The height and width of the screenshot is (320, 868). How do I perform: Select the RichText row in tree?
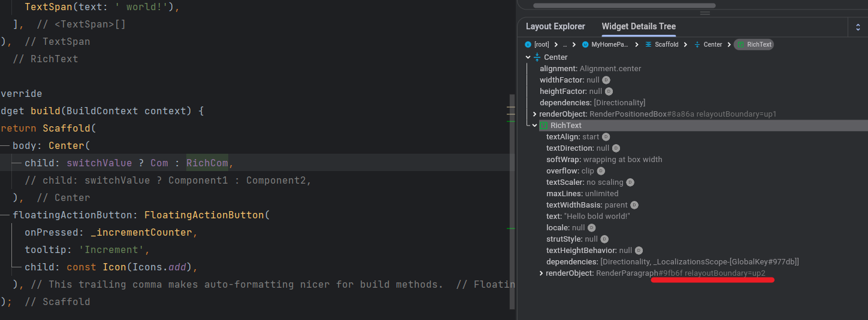(565, 126)
